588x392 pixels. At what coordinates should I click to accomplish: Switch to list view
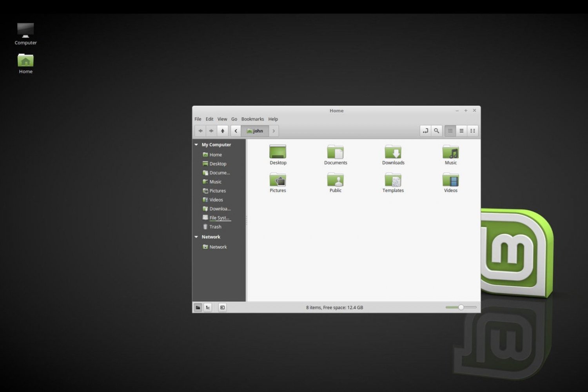[x=461, y=131]
